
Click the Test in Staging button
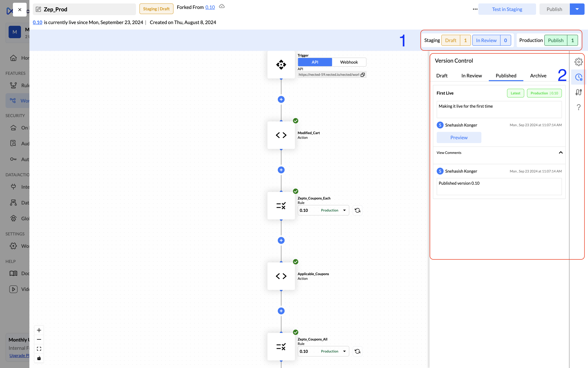(x=507, y=9)
